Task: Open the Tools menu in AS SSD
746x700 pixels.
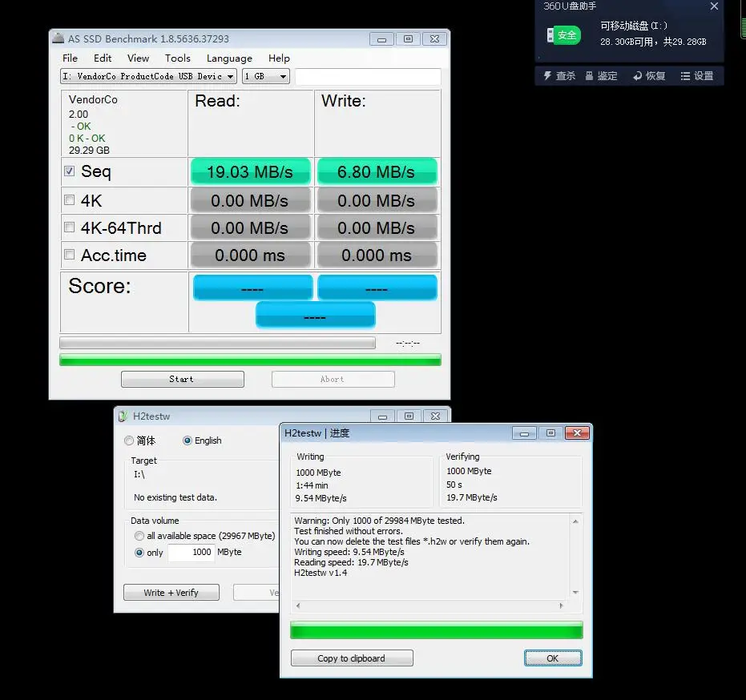Action: click(x=177, y=58)
